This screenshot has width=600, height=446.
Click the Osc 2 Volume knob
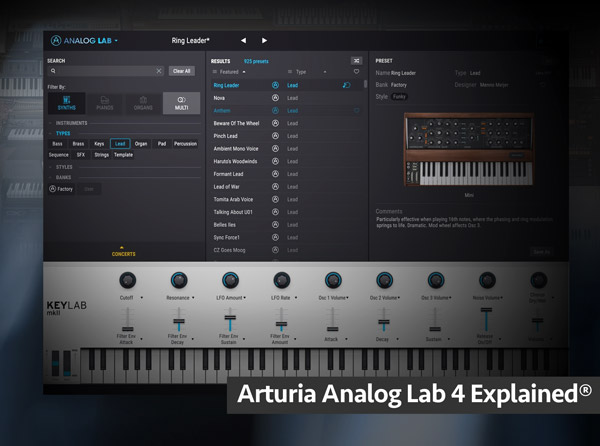click(x=384, y=280)
